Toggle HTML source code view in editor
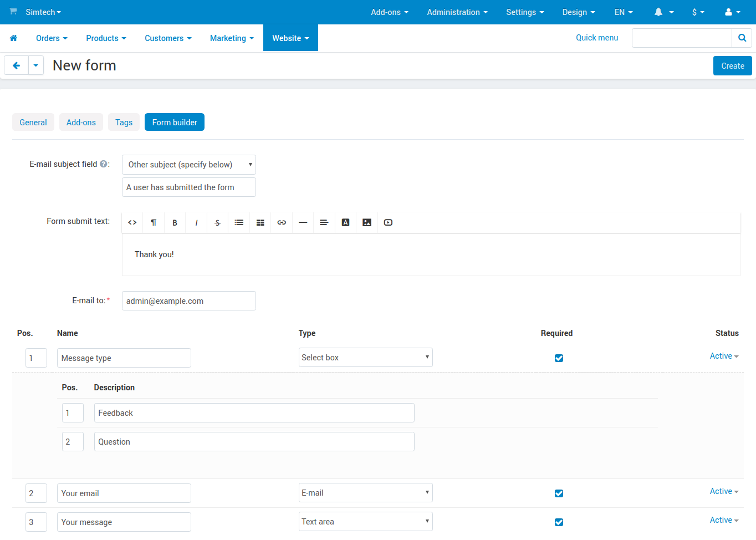This screenshot has width=756, height=540. [x=132, y=222]
